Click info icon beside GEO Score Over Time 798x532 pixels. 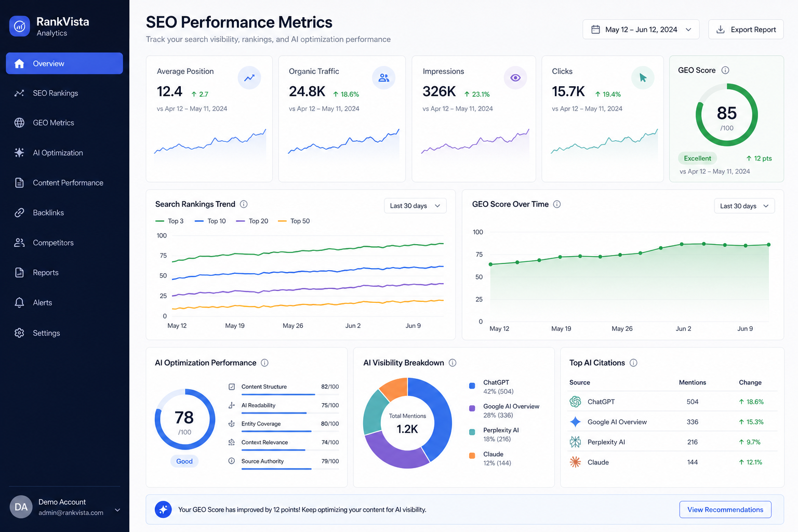coord(557,204)
